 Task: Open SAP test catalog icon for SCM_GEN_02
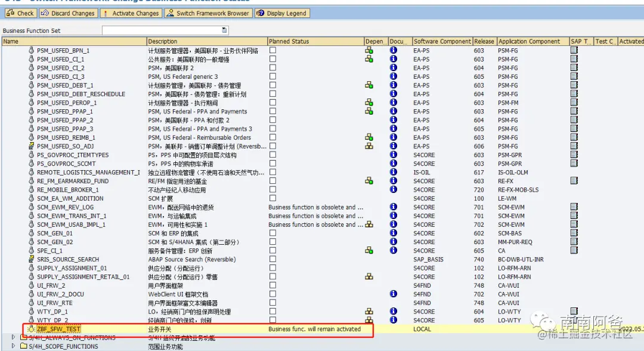[574, 242]
